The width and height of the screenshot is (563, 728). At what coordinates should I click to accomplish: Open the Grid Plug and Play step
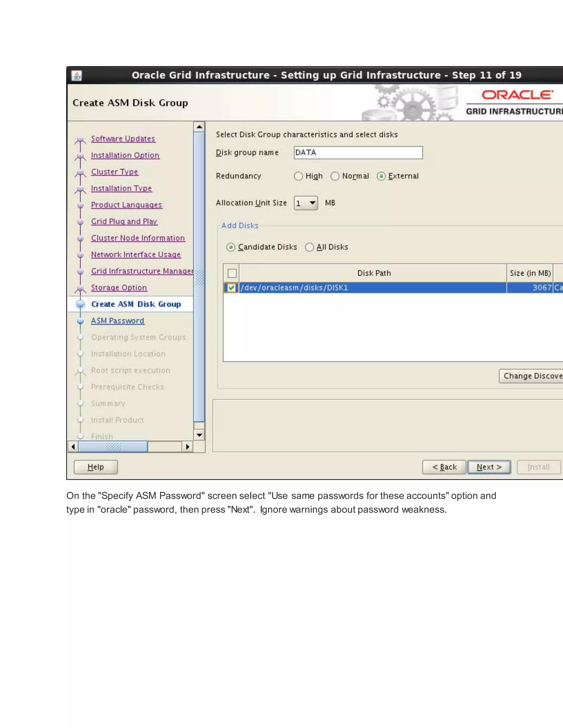124,221
